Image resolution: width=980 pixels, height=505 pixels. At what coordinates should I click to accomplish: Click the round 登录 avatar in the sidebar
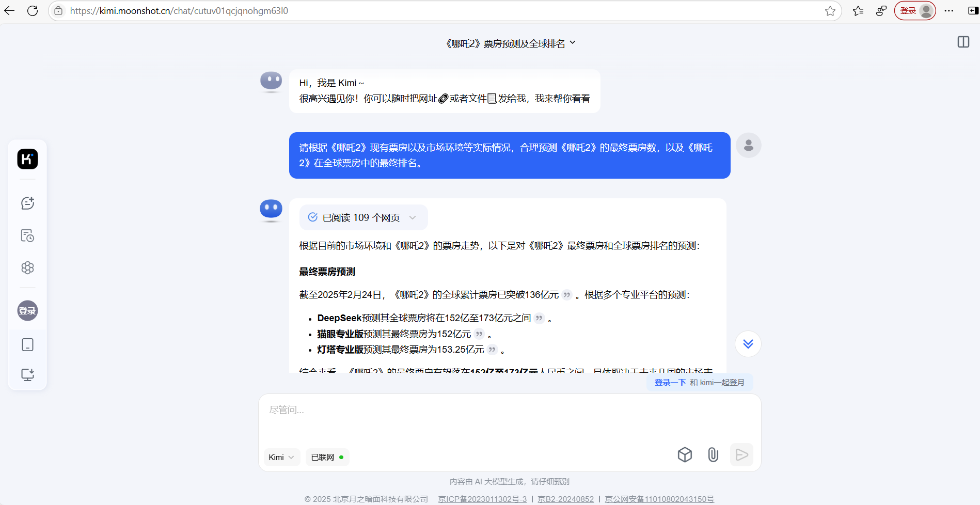[x=27, y=311]
